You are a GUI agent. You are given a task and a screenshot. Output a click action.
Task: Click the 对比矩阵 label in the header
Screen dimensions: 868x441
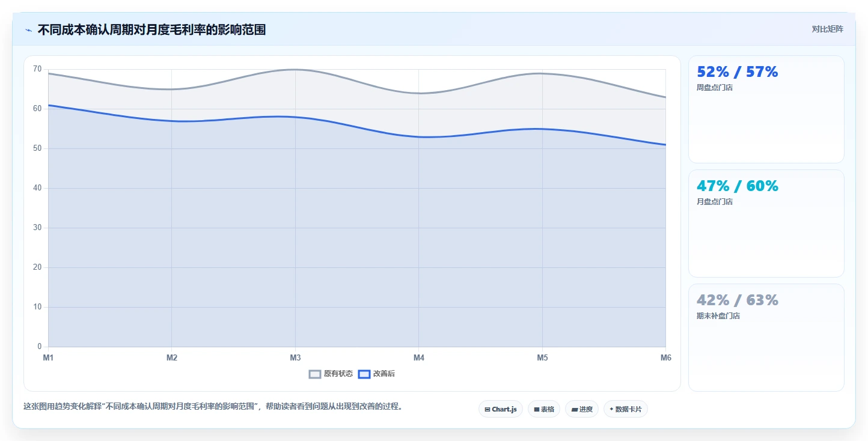tap(827, 29)
